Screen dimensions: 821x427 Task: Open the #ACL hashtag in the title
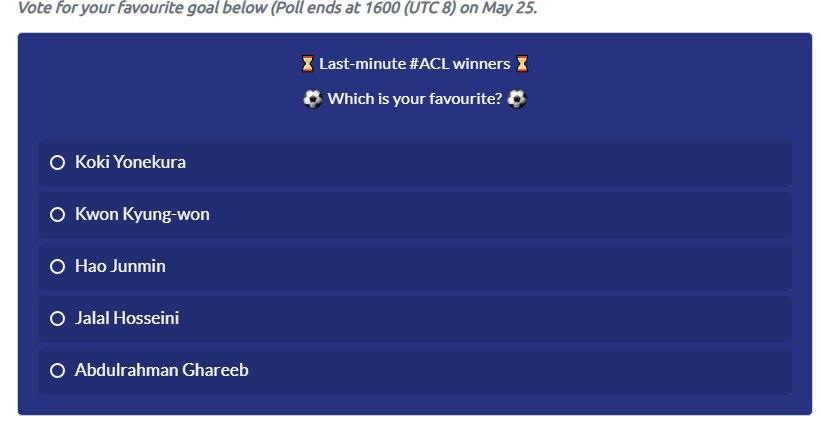pos(429,64)
